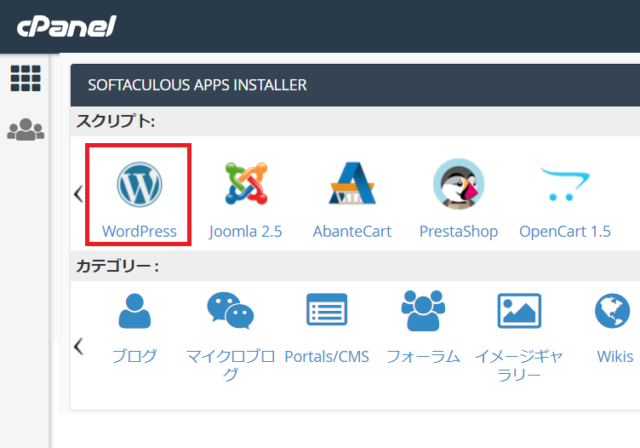Screen dimensions: 640x448
Task: Click the Portals/CMS list icon
Action: click(x=327, y=309)
